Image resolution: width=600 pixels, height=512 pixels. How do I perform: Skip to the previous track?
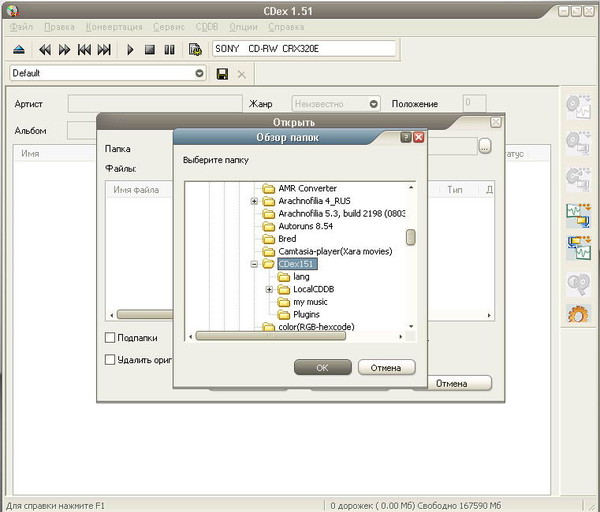click(84, 50)
